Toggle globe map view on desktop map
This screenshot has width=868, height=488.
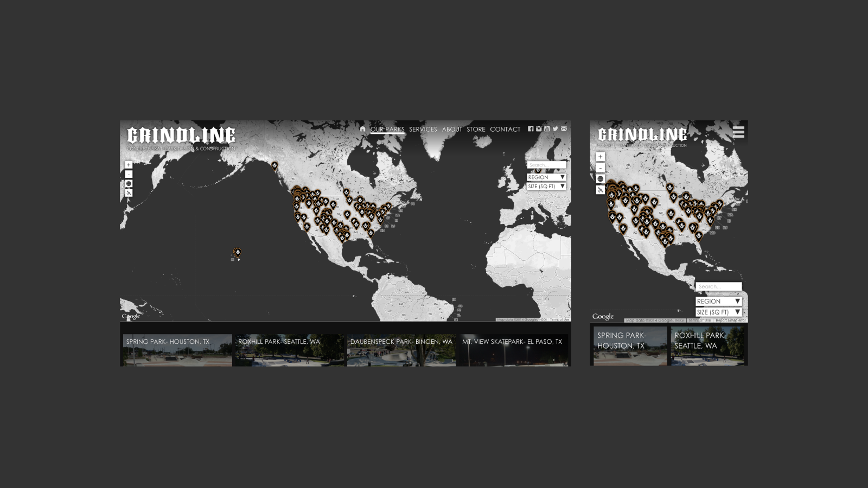(129, 184)
